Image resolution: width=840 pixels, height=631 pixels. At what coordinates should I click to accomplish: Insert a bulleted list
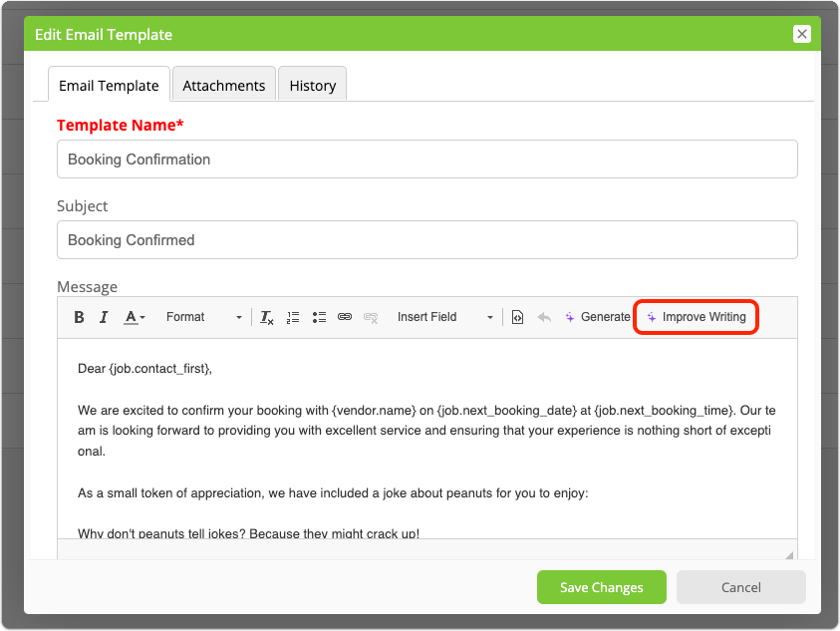click(x=320, y=317)
